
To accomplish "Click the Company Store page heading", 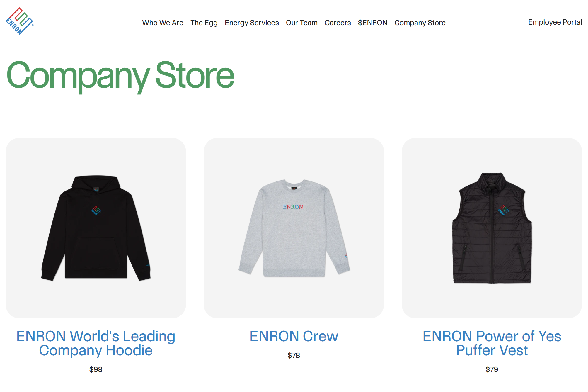I will coord(120,76).
